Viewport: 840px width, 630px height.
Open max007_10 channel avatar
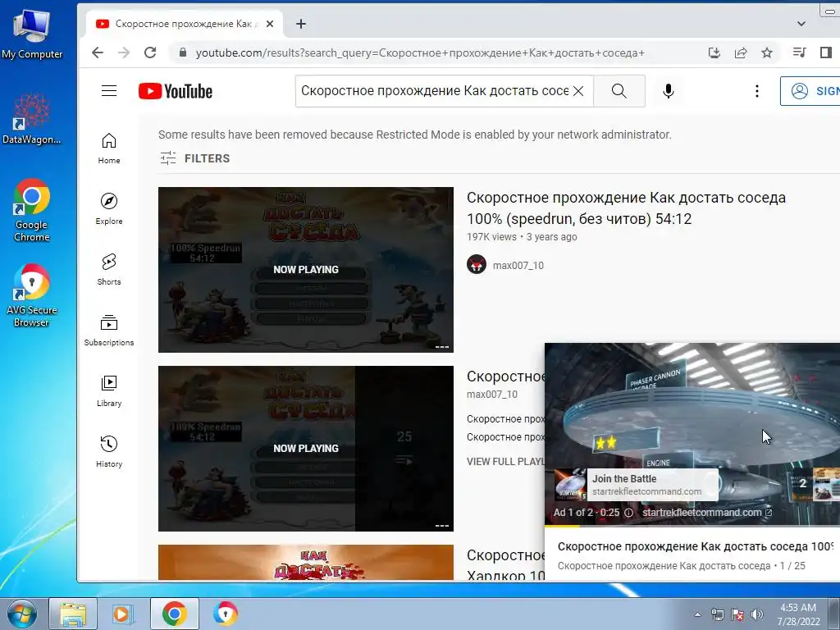(x=477, y=265)
